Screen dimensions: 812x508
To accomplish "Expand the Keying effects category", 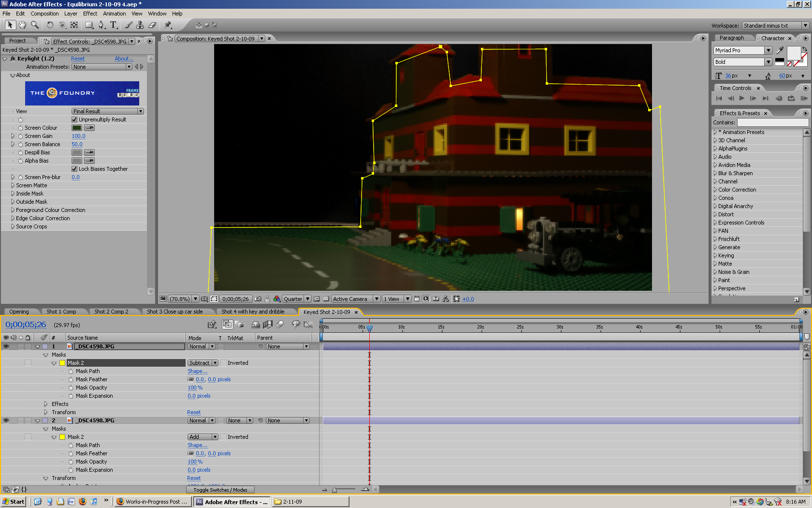I will point(715,255).
